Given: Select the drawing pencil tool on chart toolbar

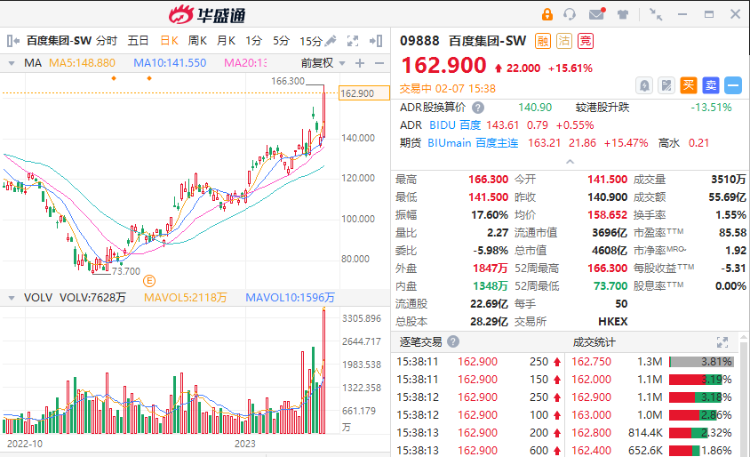Looking at the screenshot, I should (330, 41).
